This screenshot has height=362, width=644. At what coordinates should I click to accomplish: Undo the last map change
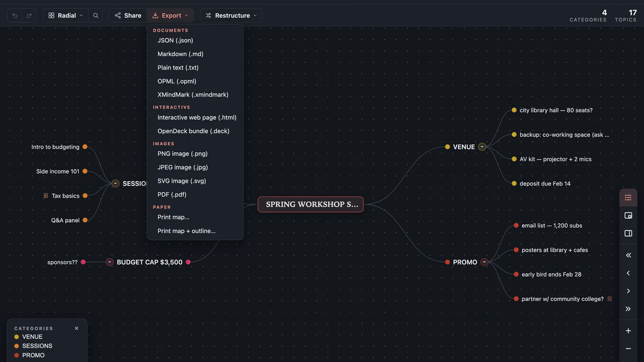tap(15, 16)
